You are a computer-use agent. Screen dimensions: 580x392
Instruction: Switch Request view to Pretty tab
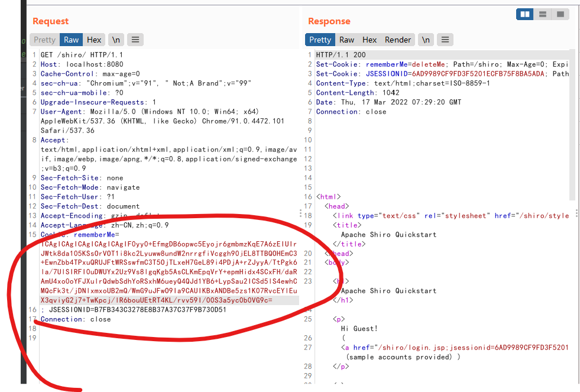44,40
